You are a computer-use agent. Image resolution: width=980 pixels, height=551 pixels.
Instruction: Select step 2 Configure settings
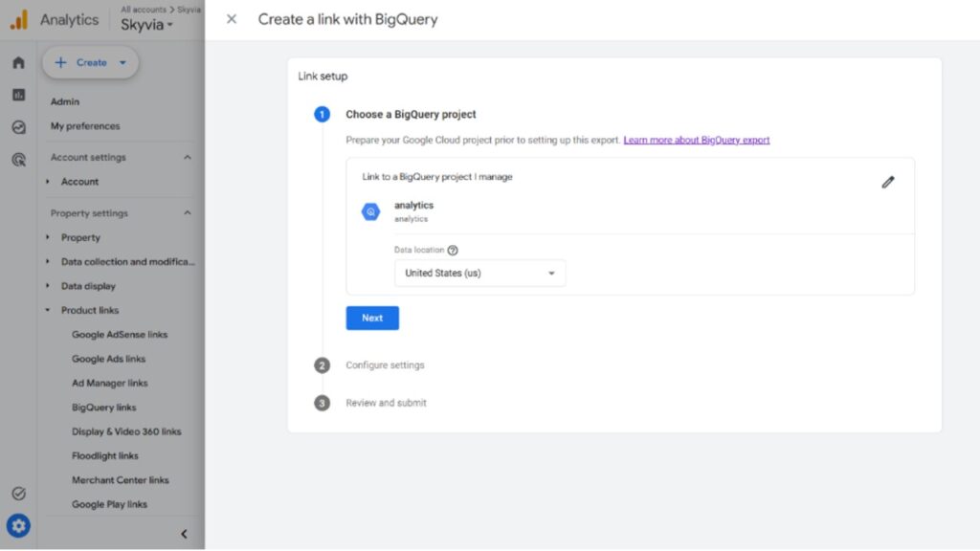385,365
